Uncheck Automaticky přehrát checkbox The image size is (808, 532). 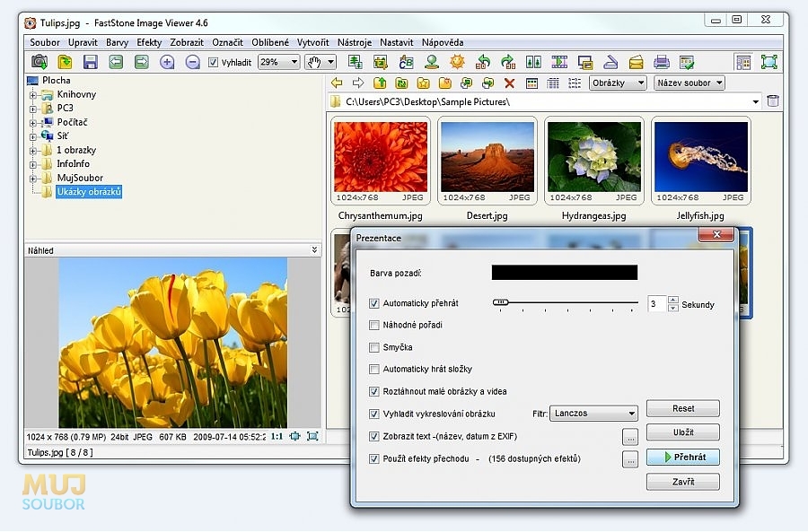(374, 303)
